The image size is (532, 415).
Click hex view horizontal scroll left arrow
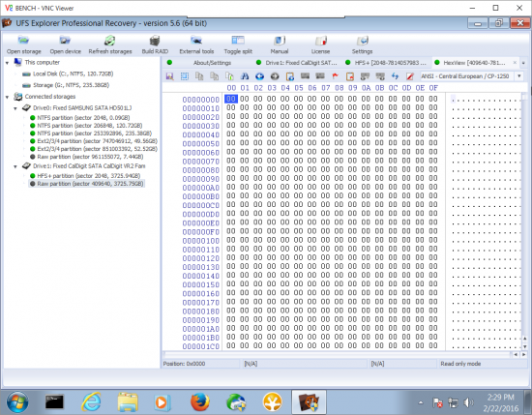[516, 354]
